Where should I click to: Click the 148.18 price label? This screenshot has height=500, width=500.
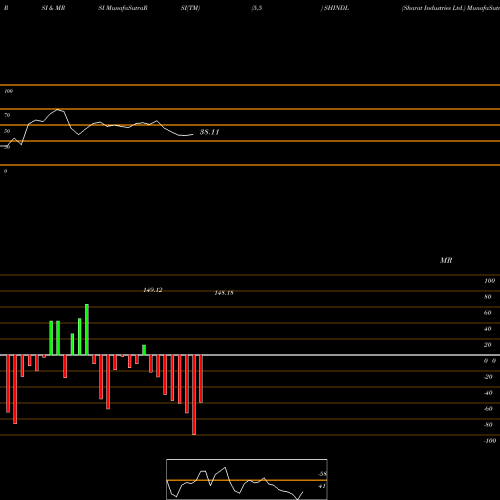[224, 293]
